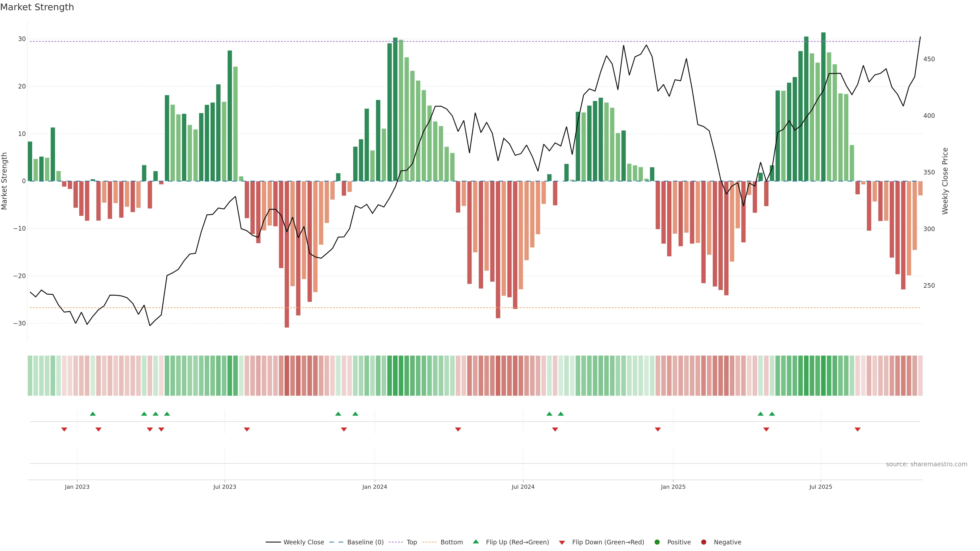Toggle the Flip Up (Red→Green) legend label
980x551 pixels.
tap(517, 542)
